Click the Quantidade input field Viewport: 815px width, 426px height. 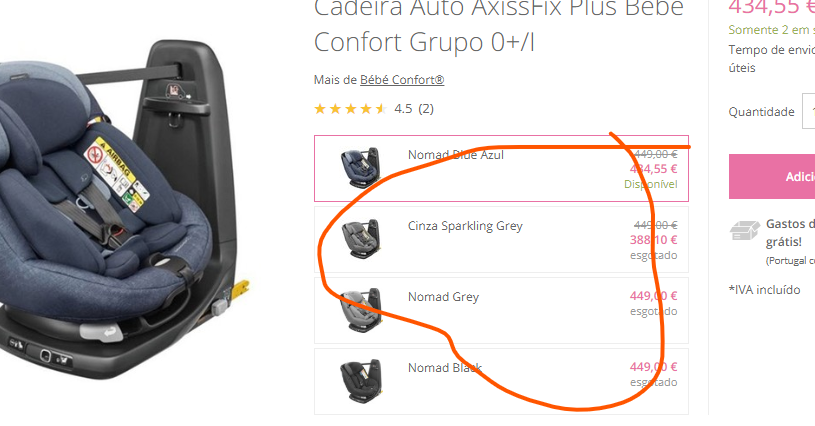click(x=809, y=111)
